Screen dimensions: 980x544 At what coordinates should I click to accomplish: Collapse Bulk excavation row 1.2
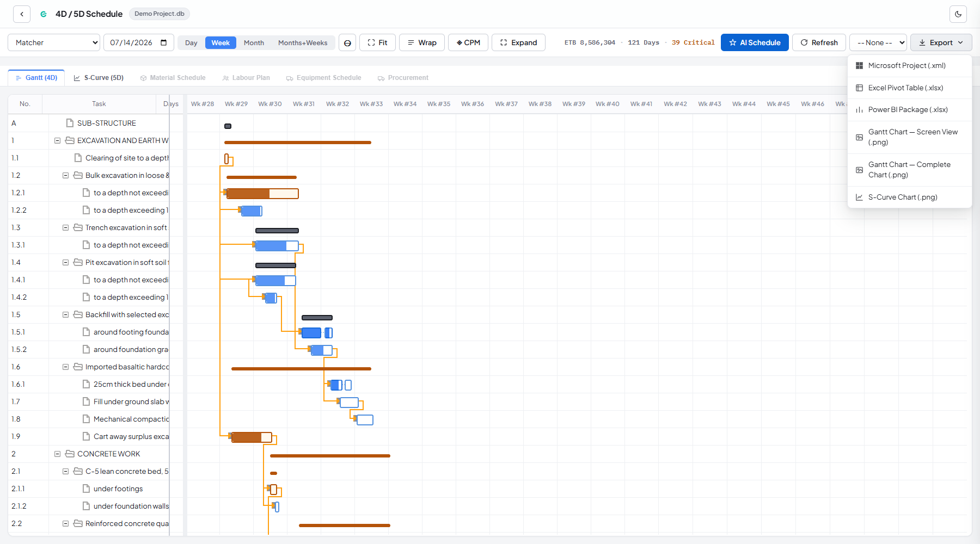tap(65, 175)
